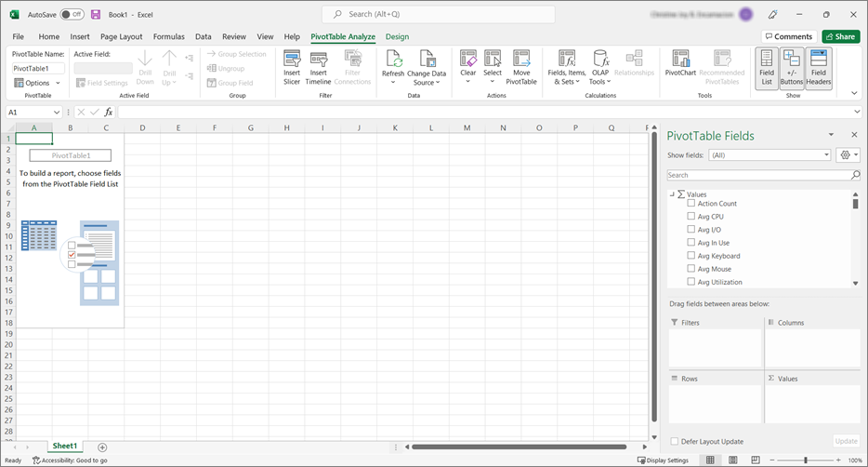
Task: Check the Avg In Use field
Action: (x=690, y=242)
